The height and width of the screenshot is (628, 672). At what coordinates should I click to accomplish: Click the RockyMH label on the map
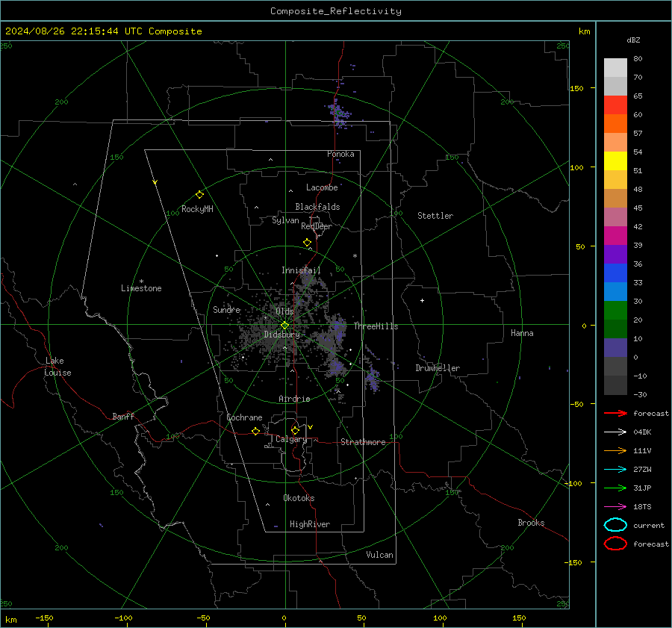(197, 209)
